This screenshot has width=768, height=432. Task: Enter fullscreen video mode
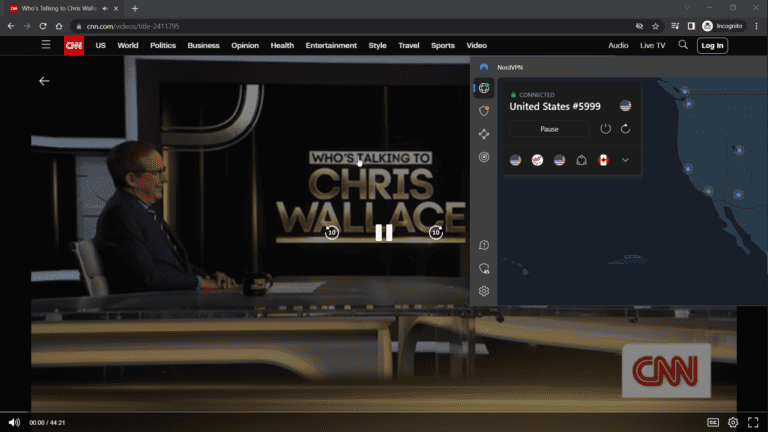point(753,422)
